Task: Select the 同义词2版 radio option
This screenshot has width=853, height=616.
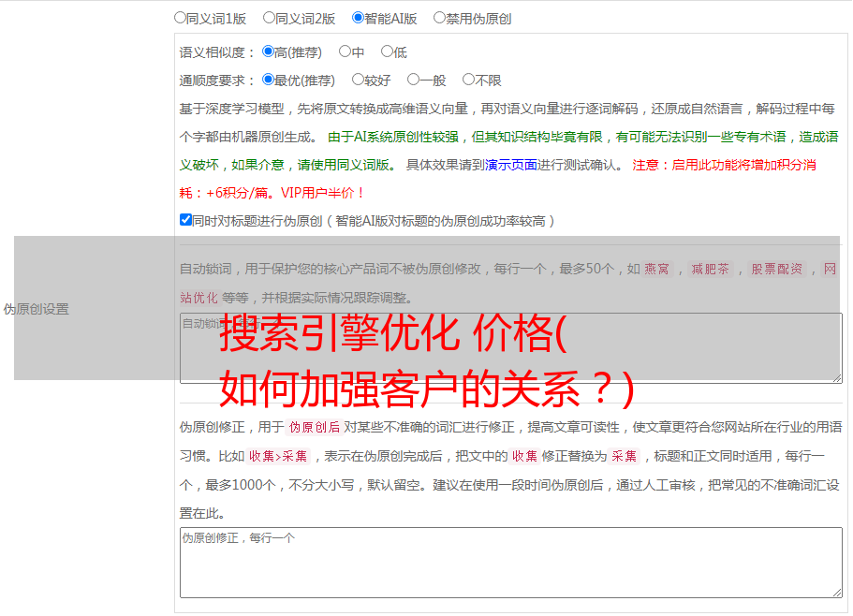Action: (x=269, y=18)
